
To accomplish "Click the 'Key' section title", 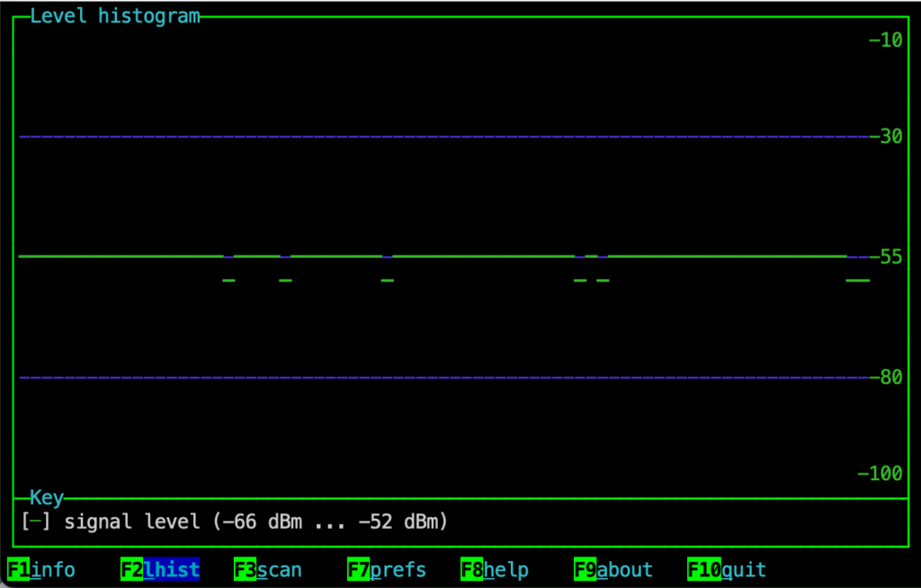I will click(x=47, y=497).
